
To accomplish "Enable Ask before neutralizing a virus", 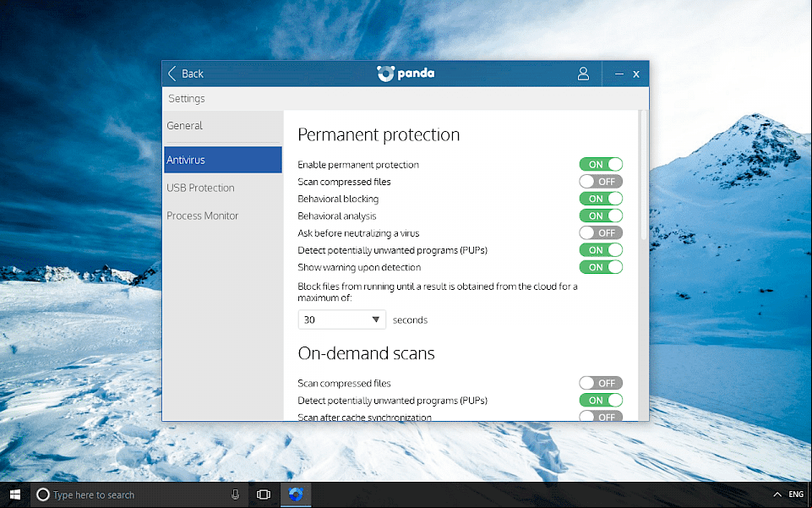I will click(601, 232).
